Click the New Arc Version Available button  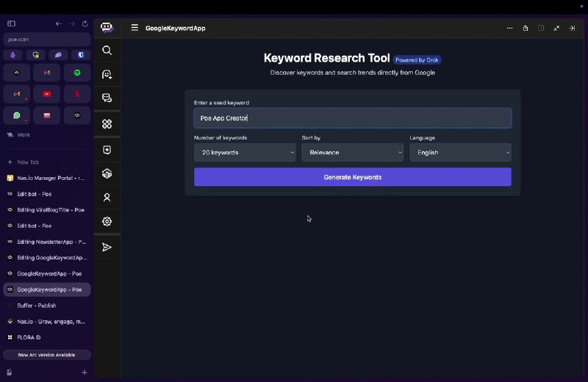click(x=47, y=355)
